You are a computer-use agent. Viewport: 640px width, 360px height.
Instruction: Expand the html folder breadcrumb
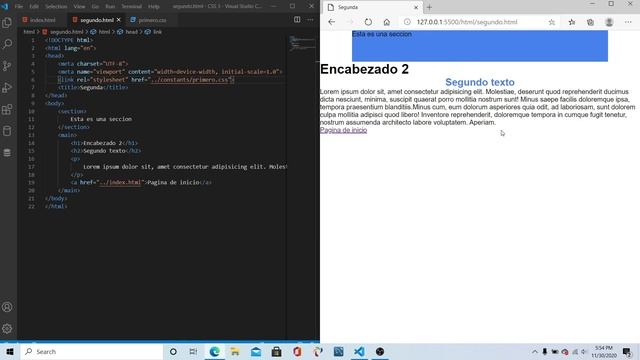tap(29, 32)
